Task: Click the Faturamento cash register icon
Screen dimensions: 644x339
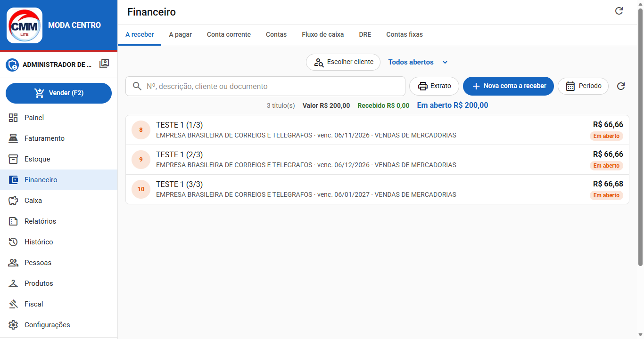Action: pyautogui.click(x=13, y=138)
